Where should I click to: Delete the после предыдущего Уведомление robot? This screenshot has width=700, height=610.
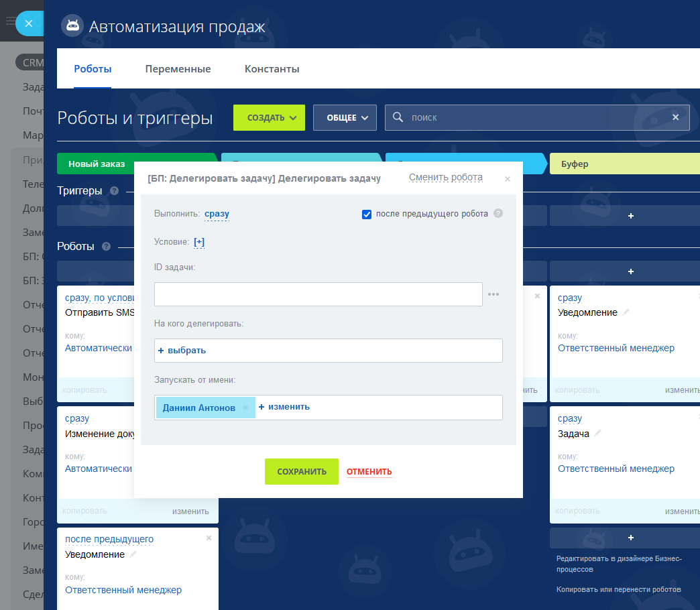point(209,538)
